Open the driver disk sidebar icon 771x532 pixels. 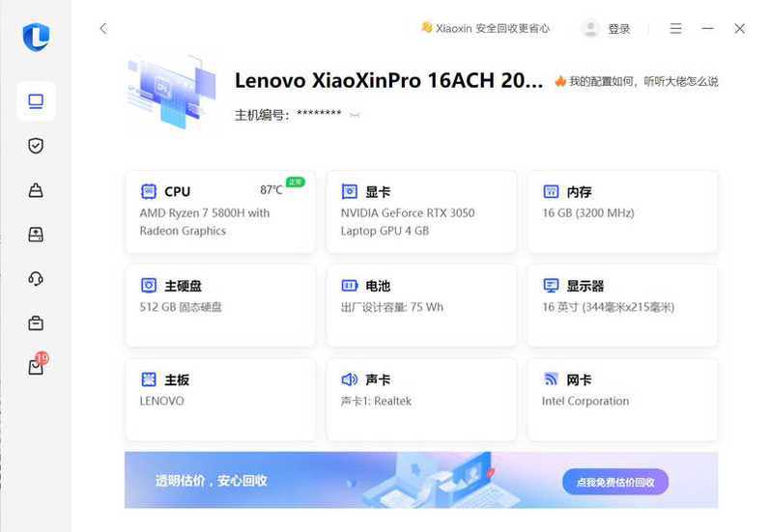tap(36, 235)
